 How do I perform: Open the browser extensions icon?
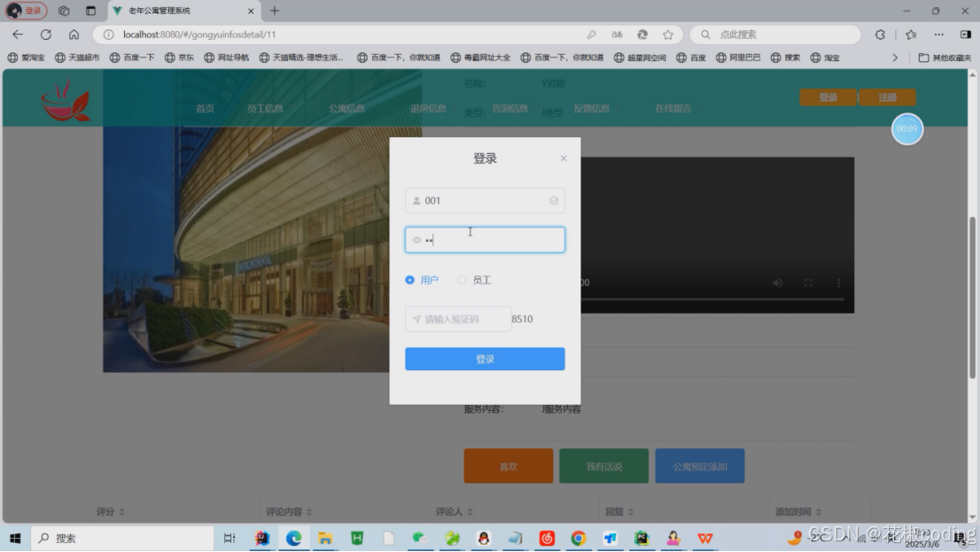click(880, 35)
